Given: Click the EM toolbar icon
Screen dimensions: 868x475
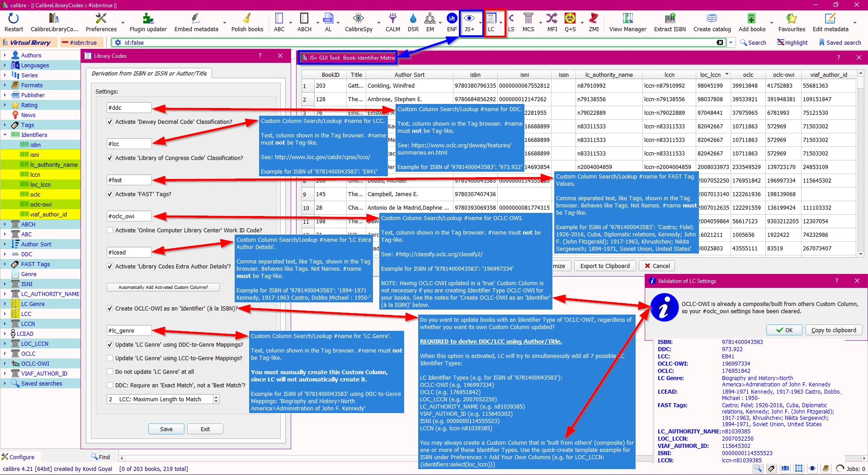Looking at the screenshot, I should click(430, 19).
